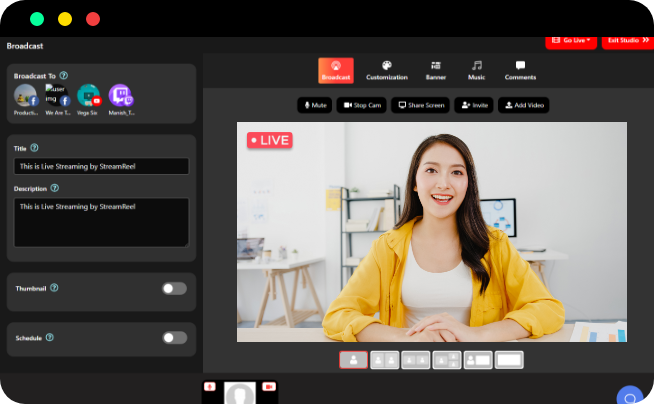
Task: Click Add Video button
Action: pos(523,105)
